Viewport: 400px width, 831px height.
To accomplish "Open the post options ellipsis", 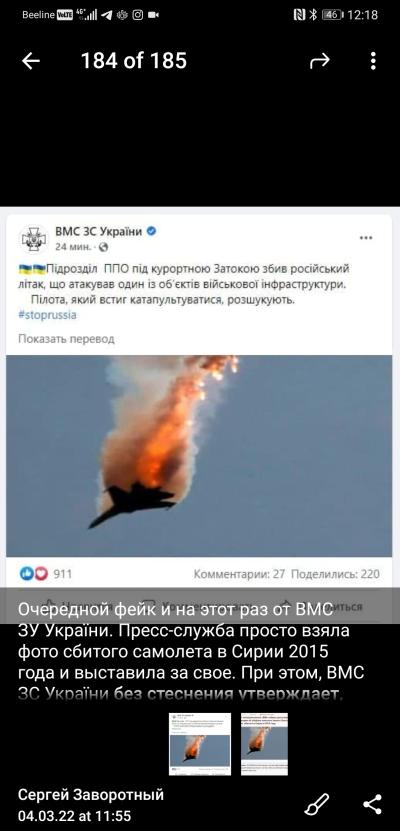I will coord(366,238).
